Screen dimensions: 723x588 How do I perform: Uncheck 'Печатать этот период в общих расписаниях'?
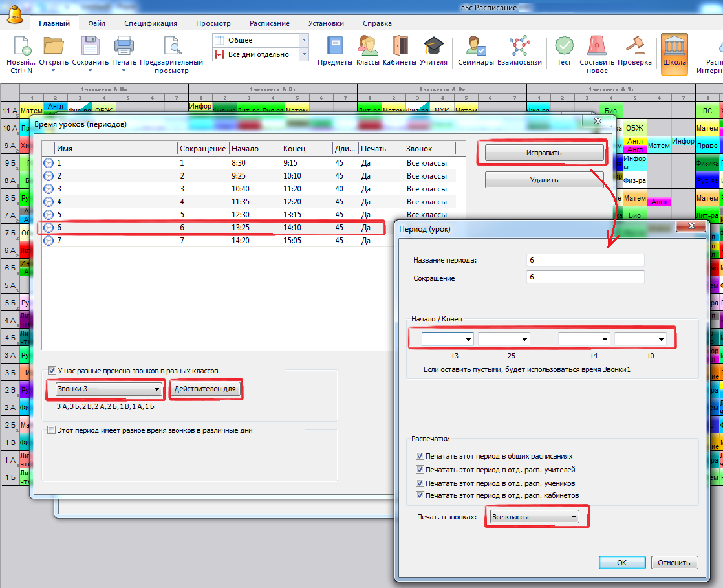click(420, 456)
